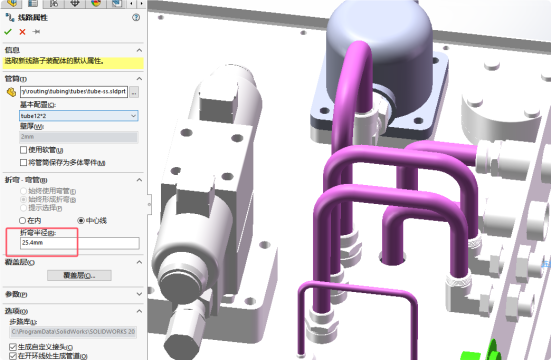Confirm route properties with green checkmark
551x360 pixels.
[x=8, y=32]
